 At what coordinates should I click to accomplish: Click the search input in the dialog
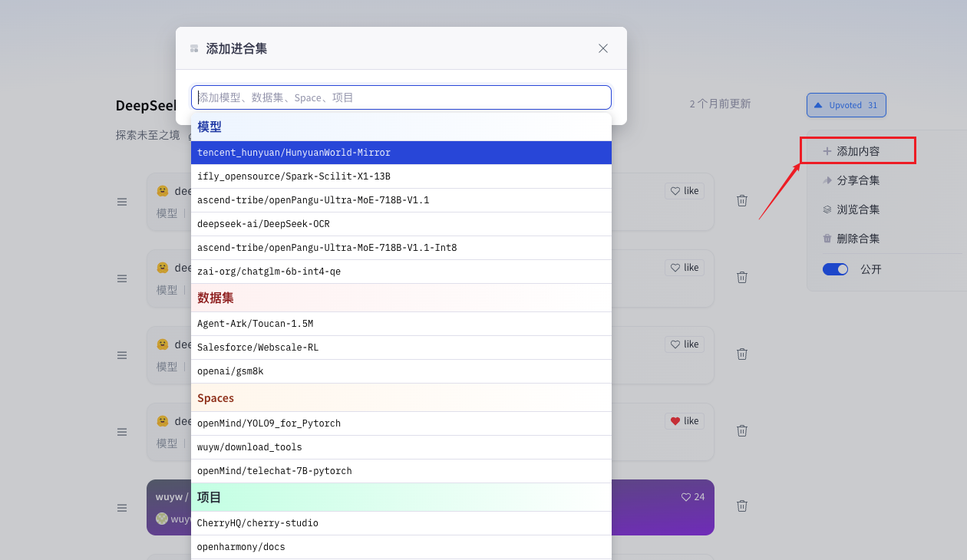pos(401,97)
